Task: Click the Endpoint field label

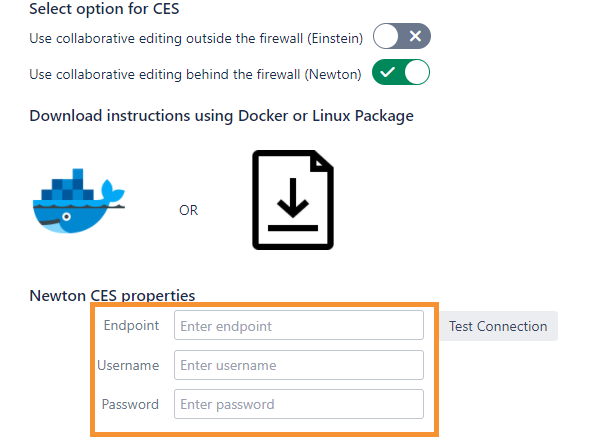Action: click(131, 325)
